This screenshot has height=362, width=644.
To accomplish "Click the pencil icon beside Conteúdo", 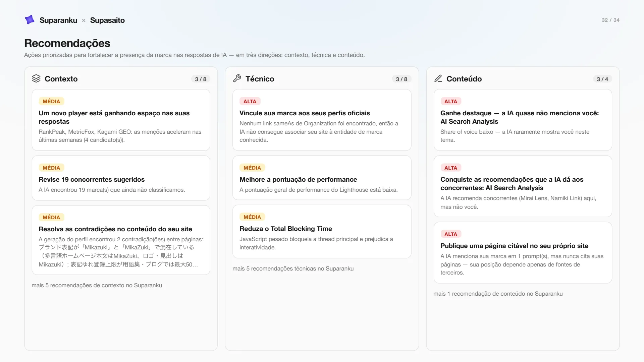I will tap(438, 78).
